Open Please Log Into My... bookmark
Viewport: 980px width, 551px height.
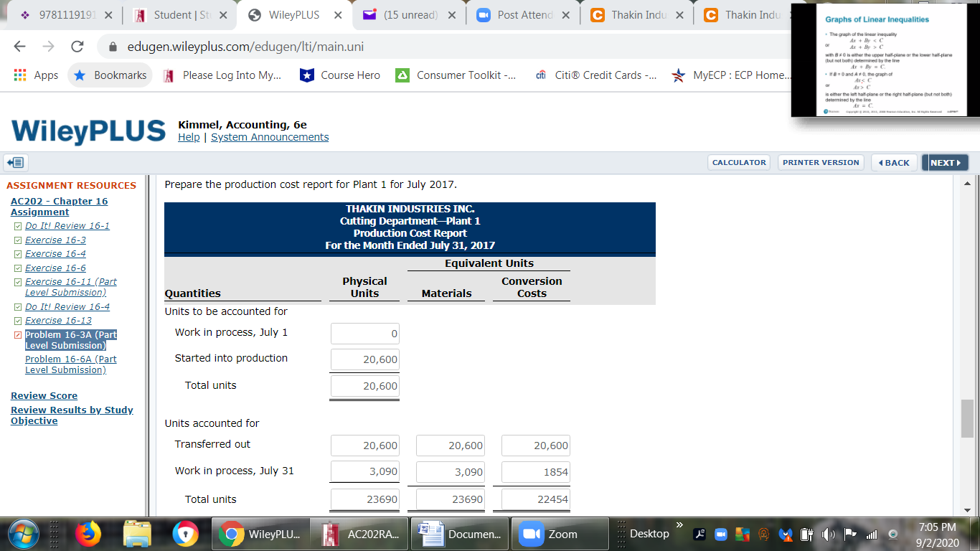coord(222,75)
